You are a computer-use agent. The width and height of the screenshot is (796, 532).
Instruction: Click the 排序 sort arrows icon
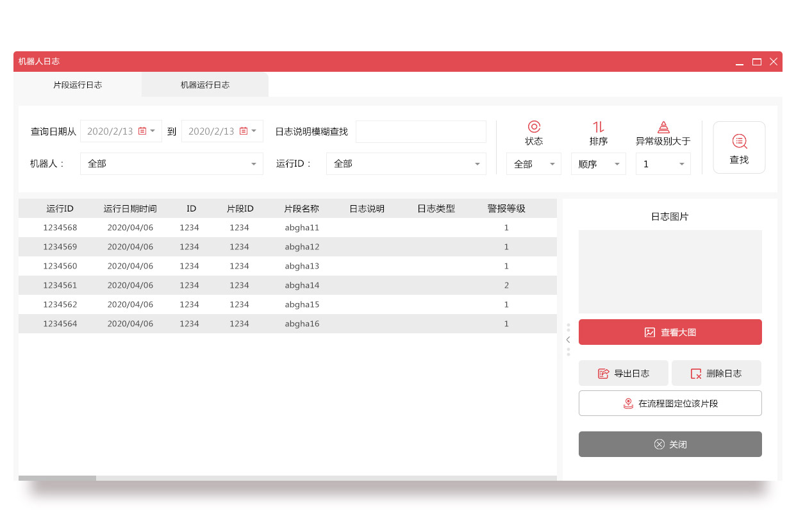coord(598,127)
